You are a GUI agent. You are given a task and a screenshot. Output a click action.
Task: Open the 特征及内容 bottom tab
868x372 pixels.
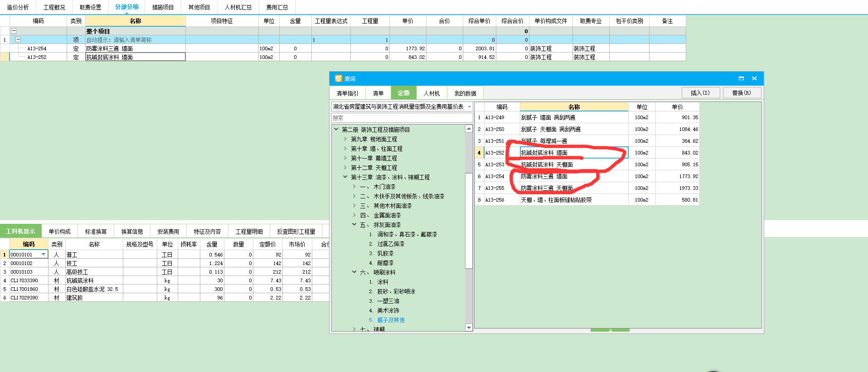[207, 231]
